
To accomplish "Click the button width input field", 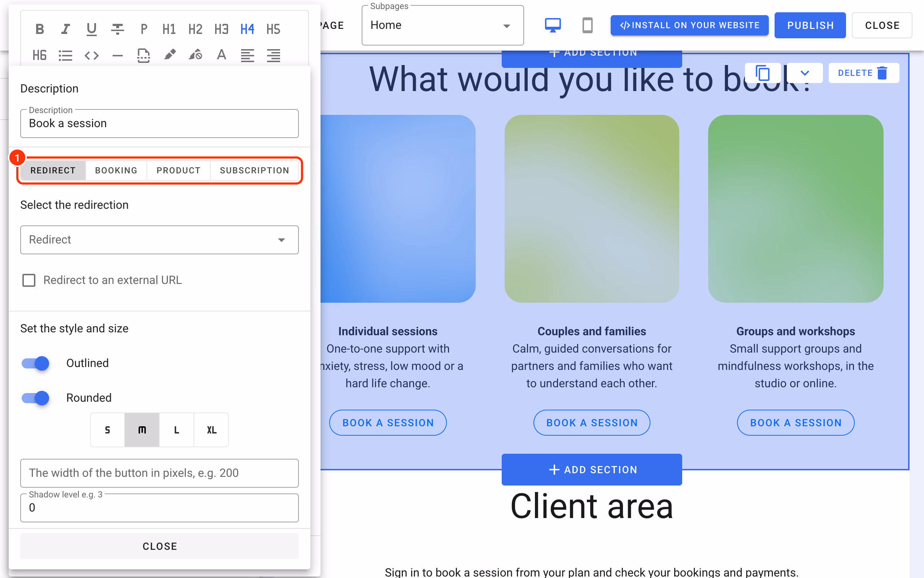I will 159,473.
